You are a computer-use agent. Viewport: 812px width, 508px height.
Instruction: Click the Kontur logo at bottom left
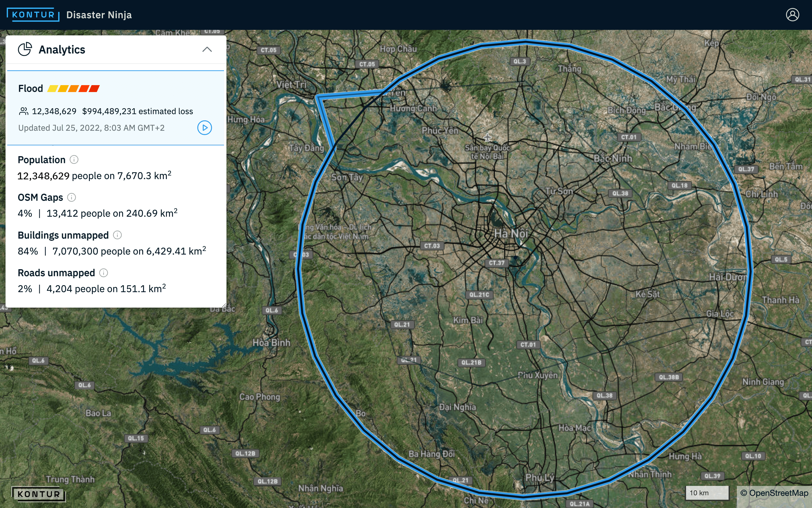pyautogui.click(x=38, y=494)
